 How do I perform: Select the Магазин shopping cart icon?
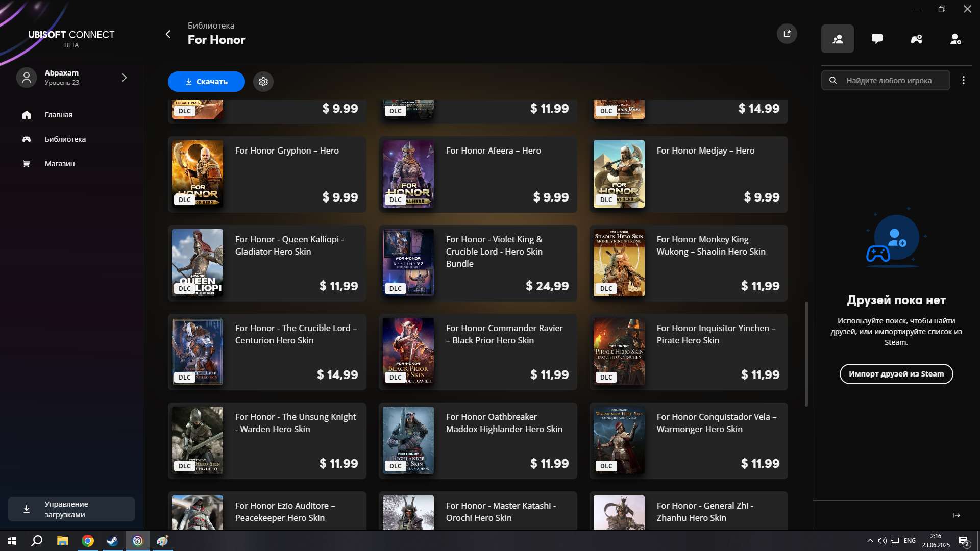pyautogui.click(x=26, y=164)
